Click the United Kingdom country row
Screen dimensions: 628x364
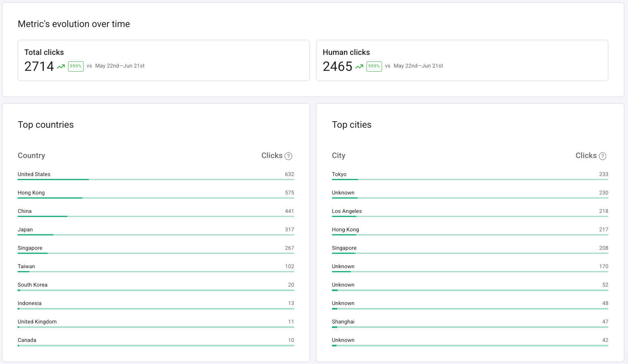[156, 323]
